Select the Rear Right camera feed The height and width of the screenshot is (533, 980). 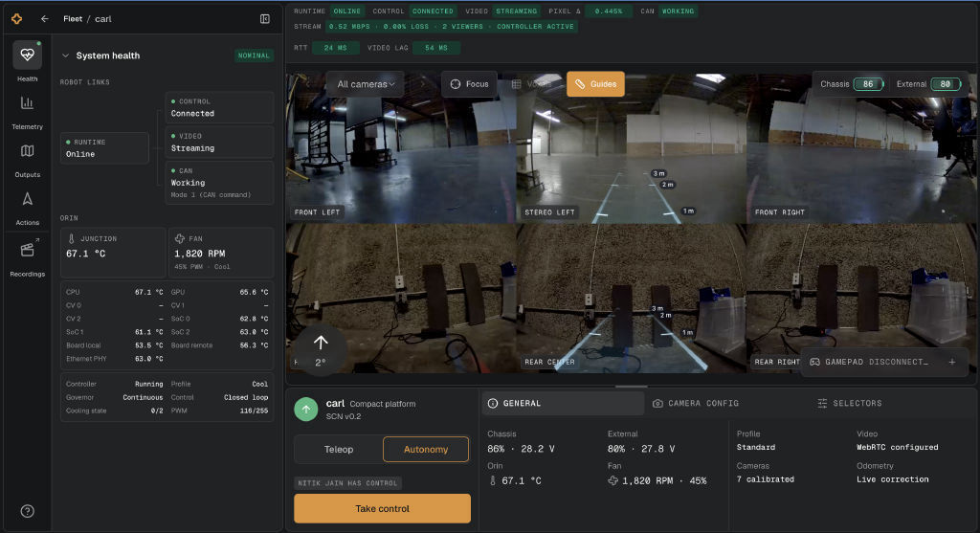click(x=861, y=299)
